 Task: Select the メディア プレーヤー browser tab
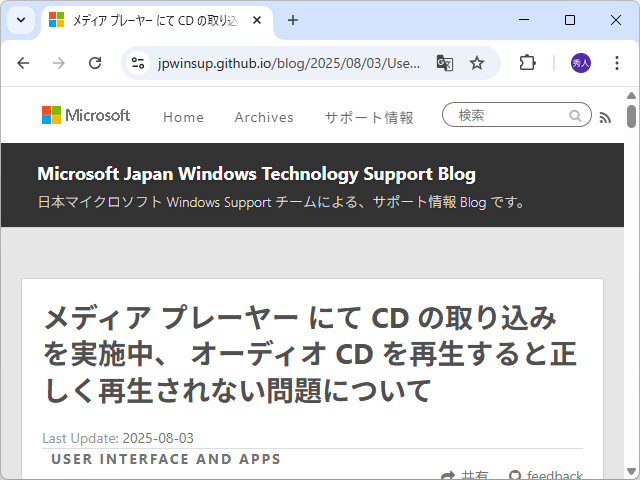pyautogui.click(x=157, y=20)
